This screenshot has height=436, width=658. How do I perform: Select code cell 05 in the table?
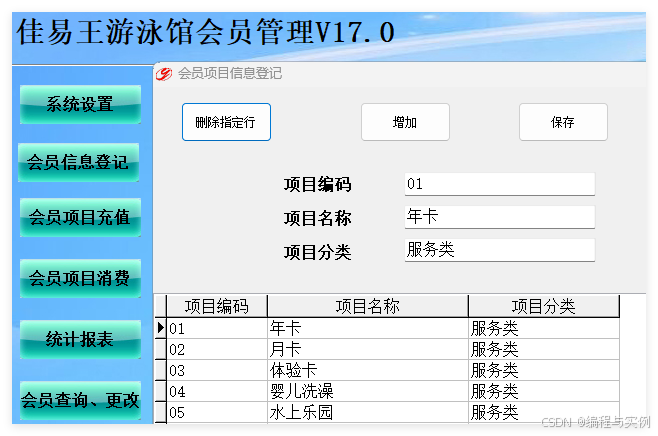(217, 412)
